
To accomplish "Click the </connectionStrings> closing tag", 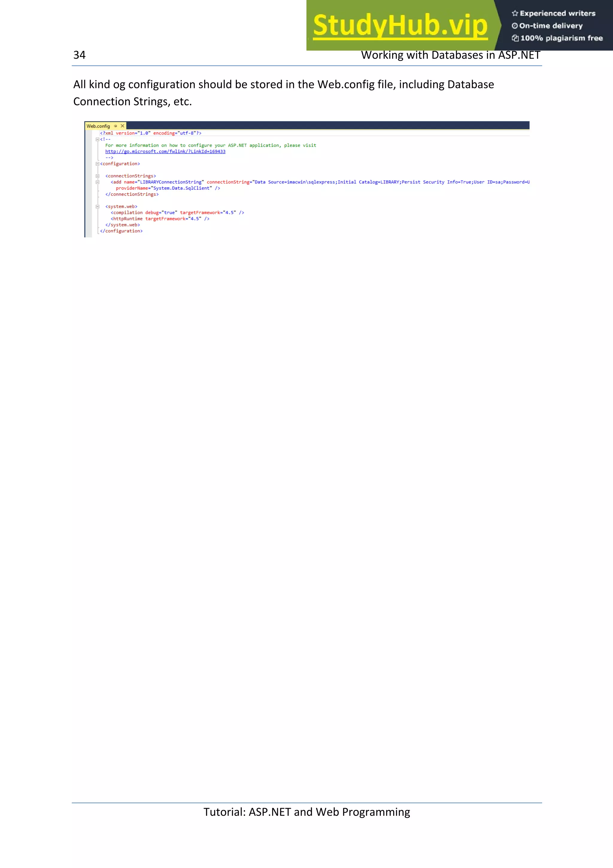I will click(132, 194).
